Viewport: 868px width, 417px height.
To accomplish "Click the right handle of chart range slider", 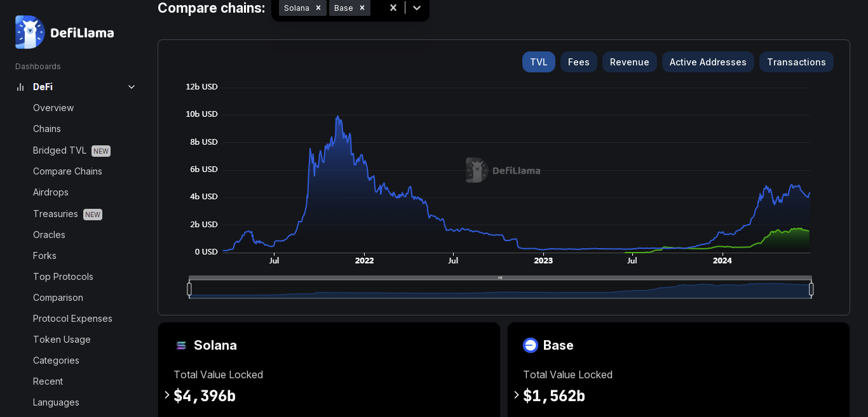I will pyautogui.click(x=811, y=289).
